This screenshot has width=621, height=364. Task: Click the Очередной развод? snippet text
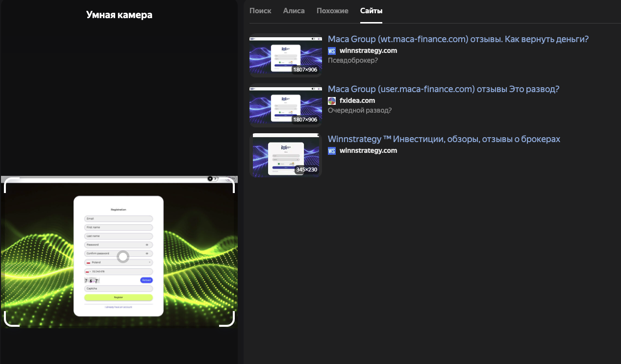pyautogui.click(x=360, y=110)
